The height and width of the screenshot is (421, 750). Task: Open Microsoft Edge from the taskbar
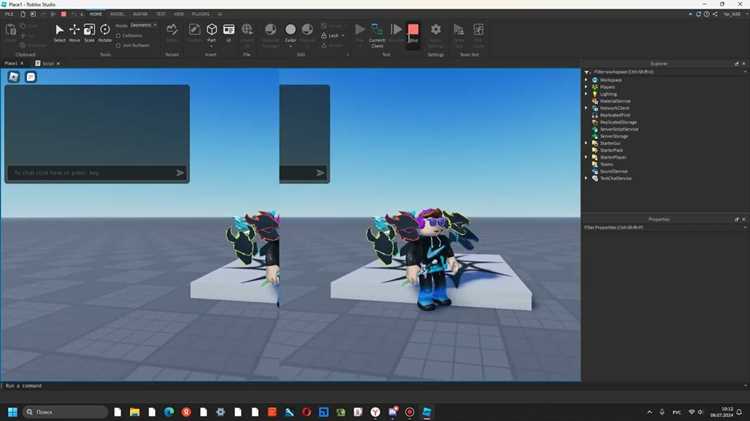tap(169, 412)
